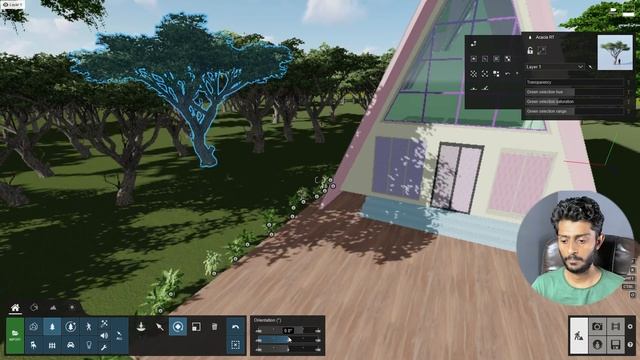Open Help question mark button

click(x=630, y=345)
